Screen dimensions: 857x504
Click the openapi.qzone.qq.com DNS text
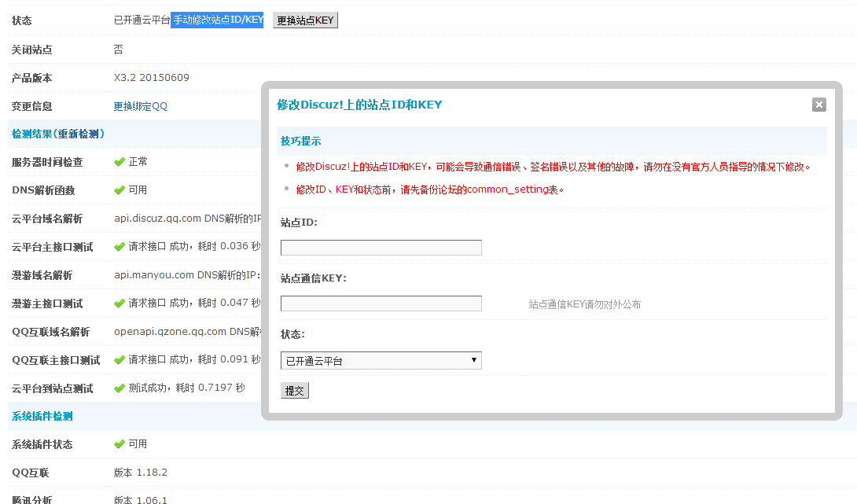click(x=187, y=332)
